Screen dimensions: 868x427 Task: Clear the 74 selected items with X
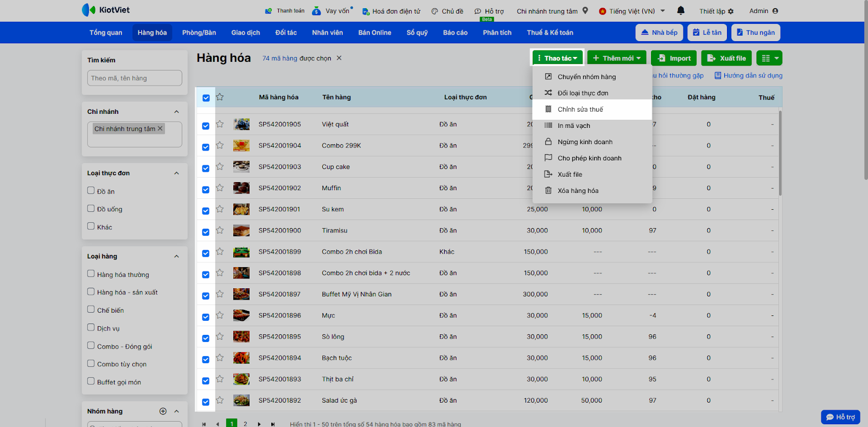click(339, 58)
